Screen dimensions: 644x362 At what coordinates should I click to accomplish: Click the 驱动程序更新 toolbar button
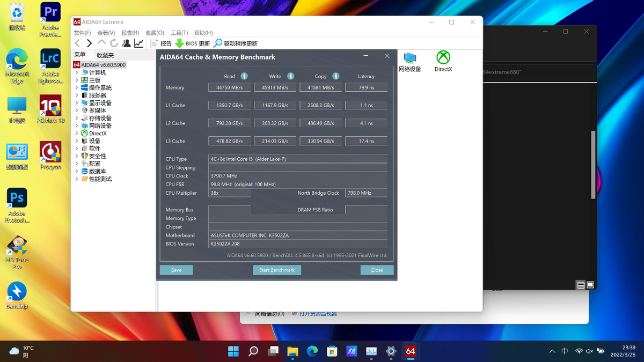point(236,43)
